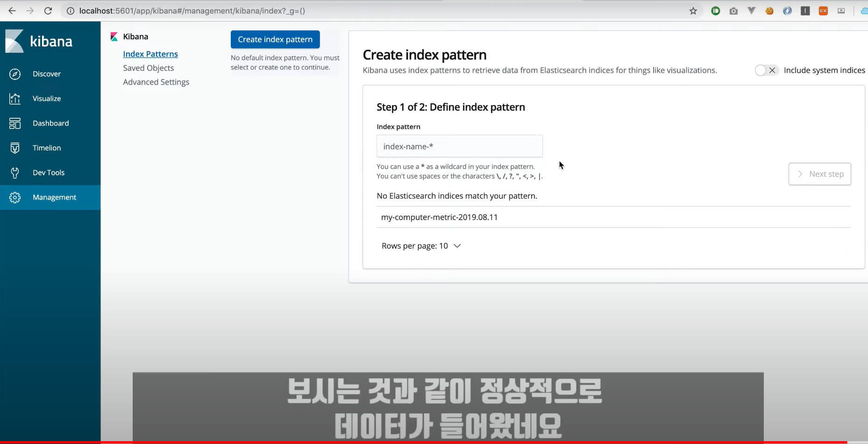Click the my-computer-metric-2019.08.11 index row
The height and width of the screenshot is (444, 868).
click(613, 217)
